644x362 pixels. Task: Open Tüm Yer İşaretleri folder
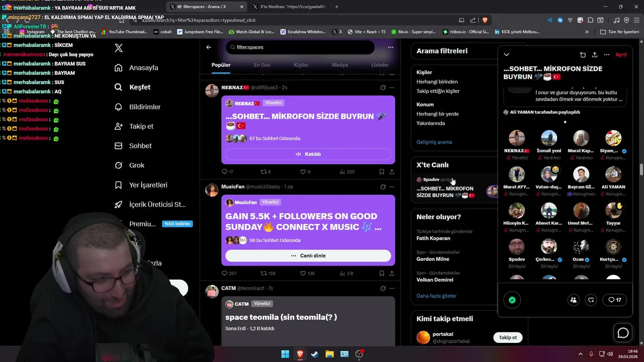tap(619, 32)
